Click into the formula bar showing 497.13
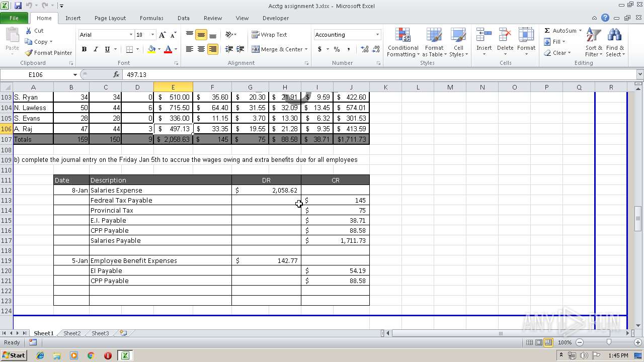Viewport: 644px width, 362px height. pyautogui.click(x=380, y=74)
